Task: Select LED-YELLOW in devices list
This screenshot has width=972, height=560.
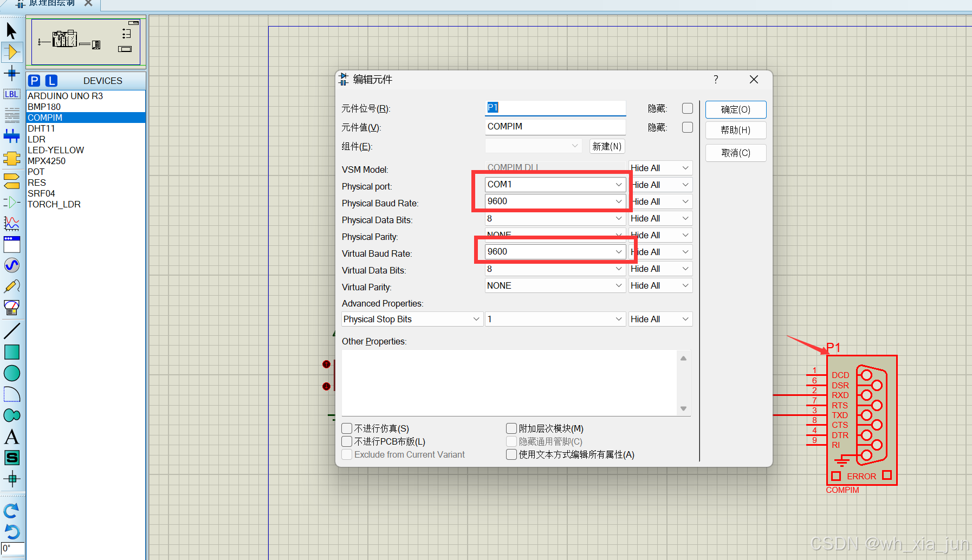Action: tap(86, 150)
